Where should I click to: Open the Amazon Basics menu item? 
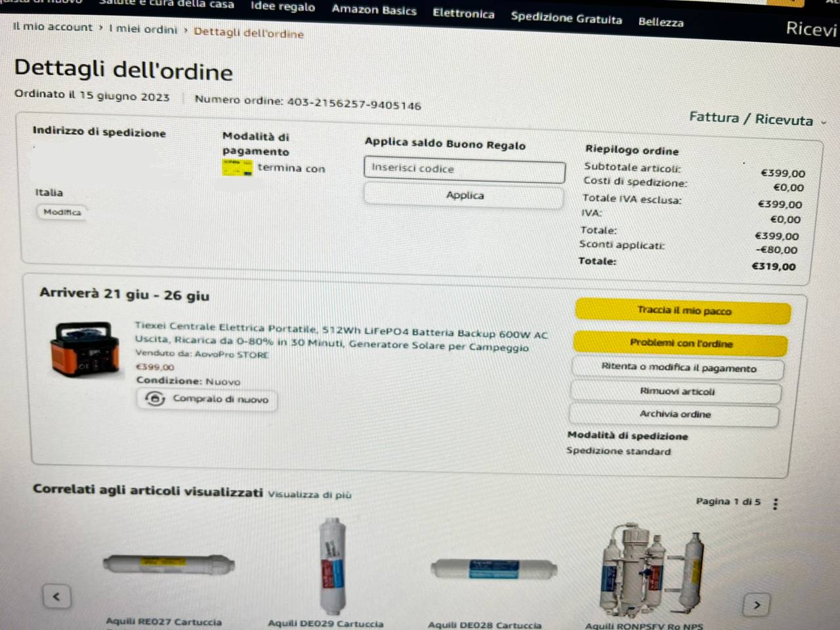tap(374, 10)
